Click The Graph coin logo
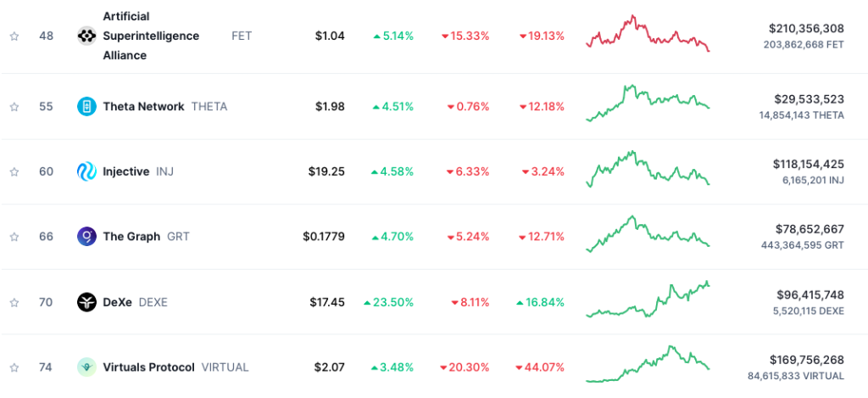 (x=86, y=237)
